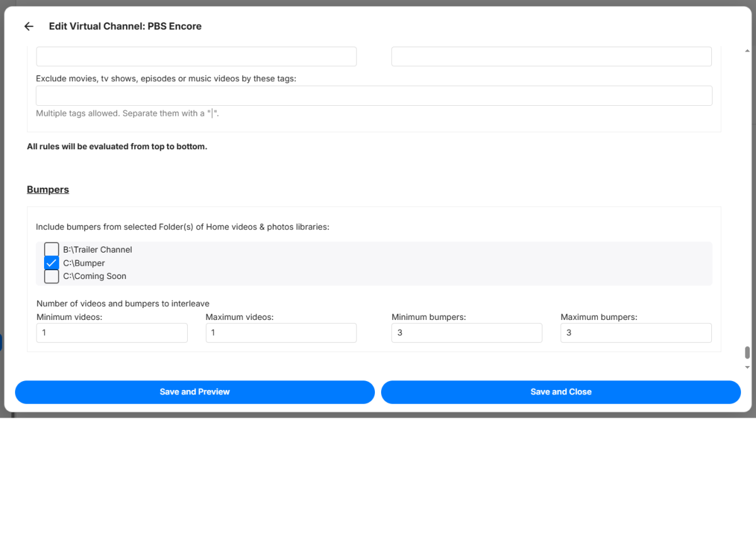Click the B:\Trailer Channel label text
Image resolution: width=756 pixels, height=560 pixels.
[x=98, y=249]
